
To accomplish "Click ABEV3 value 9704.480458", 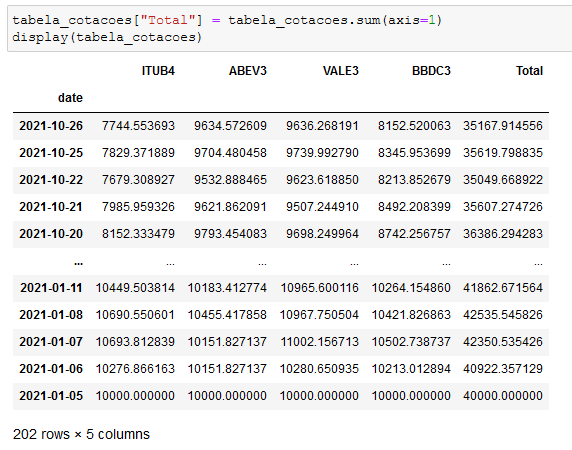I will [x=230, y=153].
